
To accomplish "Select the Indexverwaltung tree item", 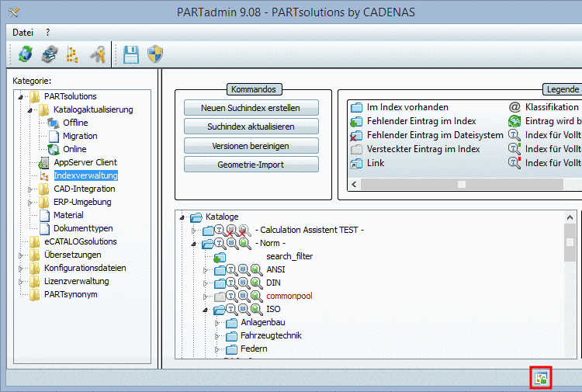I will coord(85,175).
